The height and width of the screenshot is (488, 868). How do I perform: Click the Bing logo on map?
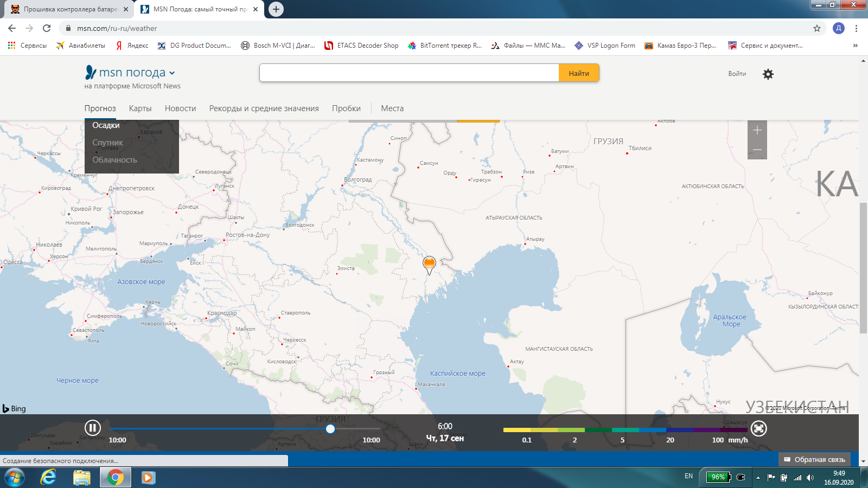tap(14, 408)
